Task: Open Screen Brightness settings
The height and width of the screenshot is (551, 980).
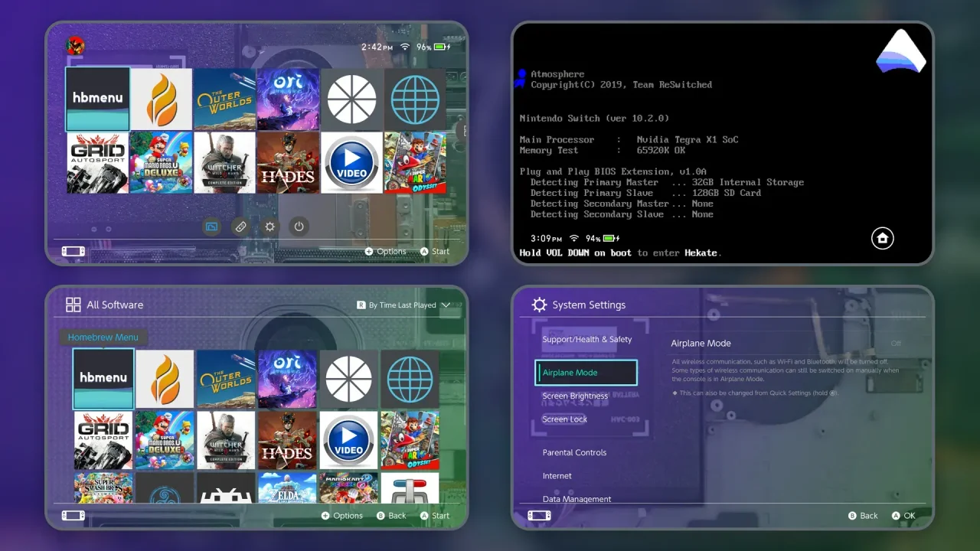Action: 575,396
